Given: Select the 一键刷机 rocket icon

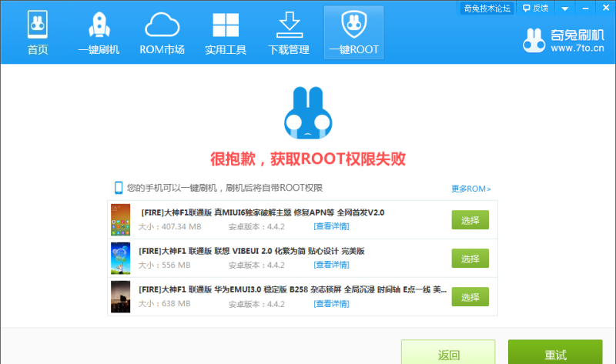Looking at the screenshot, I should click(x=99, y=25).
